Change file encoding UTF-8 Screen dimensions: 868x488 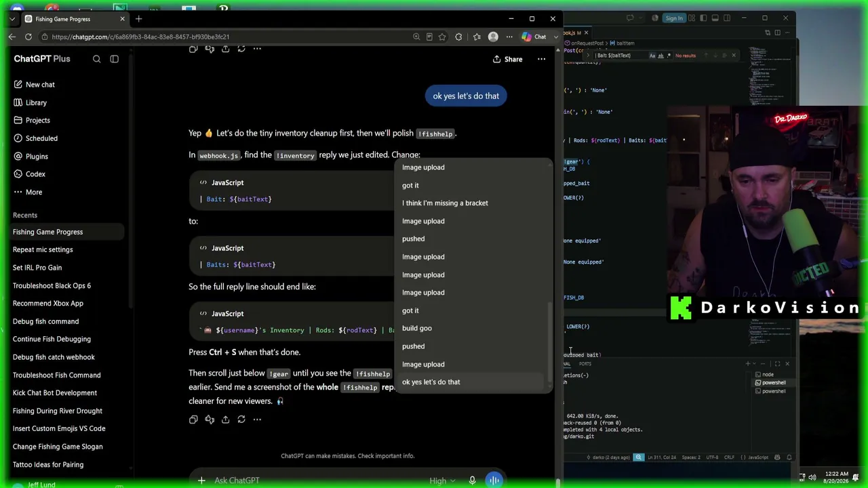[712, 457]
